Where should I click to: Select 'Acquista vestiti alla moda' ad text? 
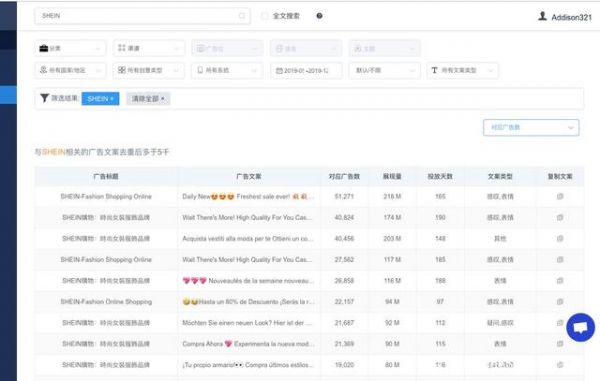click(x=248, y=238)
